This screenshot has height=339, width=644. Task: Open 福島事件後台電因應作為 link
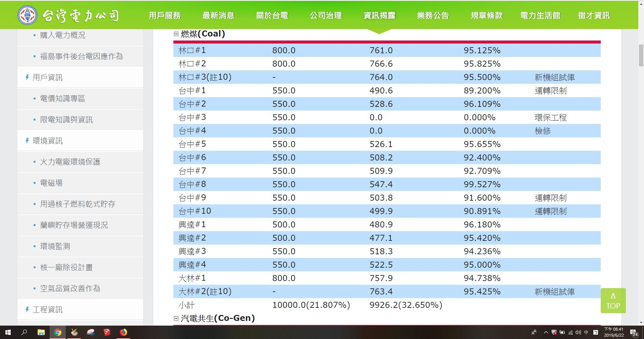tap(81, 56)
